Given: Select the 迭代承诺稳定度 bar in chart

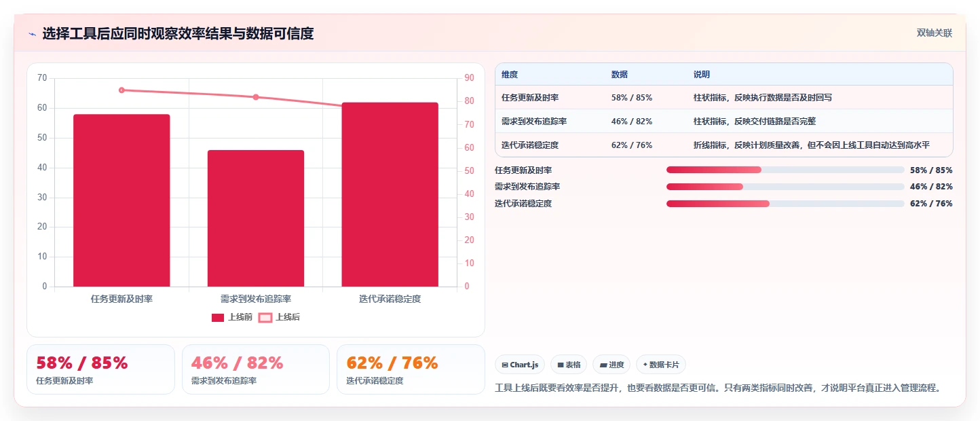Looking at the screenshot, I should [390, 194].
